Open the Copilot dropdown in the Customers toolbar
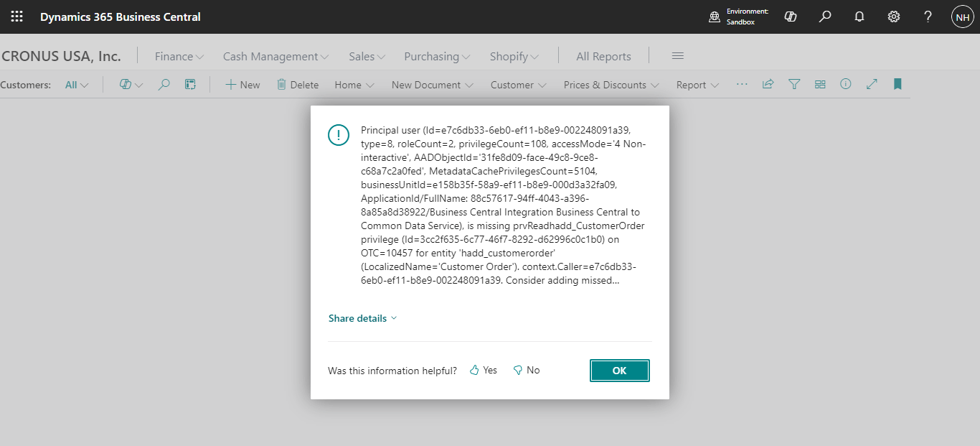This screenshot has width=980, height=446. click(x=131, y=85)
